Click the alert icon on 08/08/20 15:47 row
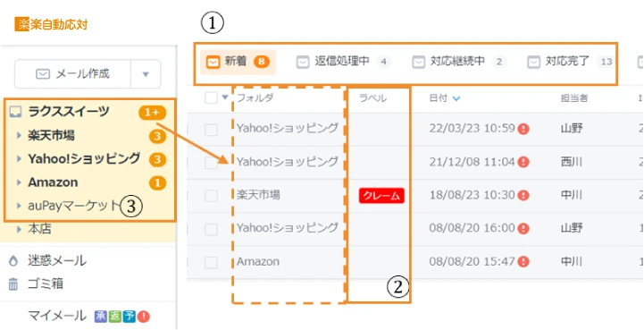The image size is (644, 330). [523, 262]
